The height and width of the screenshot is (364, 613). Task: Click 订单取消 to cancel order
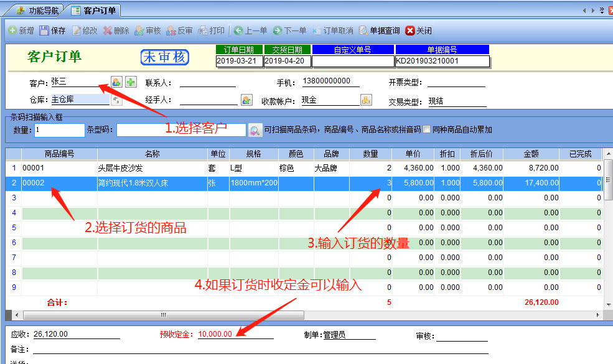[332, 30]
